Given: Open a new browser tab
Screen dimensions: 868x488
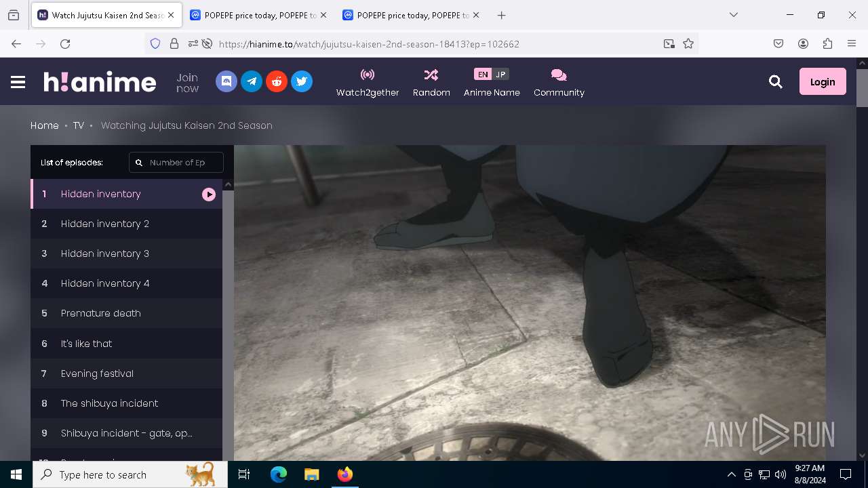Looking at the screenshot, I should (x=501, y=15).
